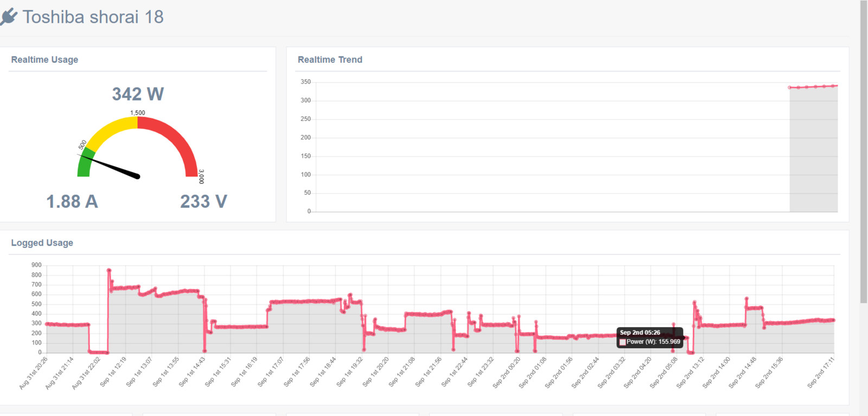
Task: Click the Power (W): 155.969 tooltip value
Action: [653, 342]
